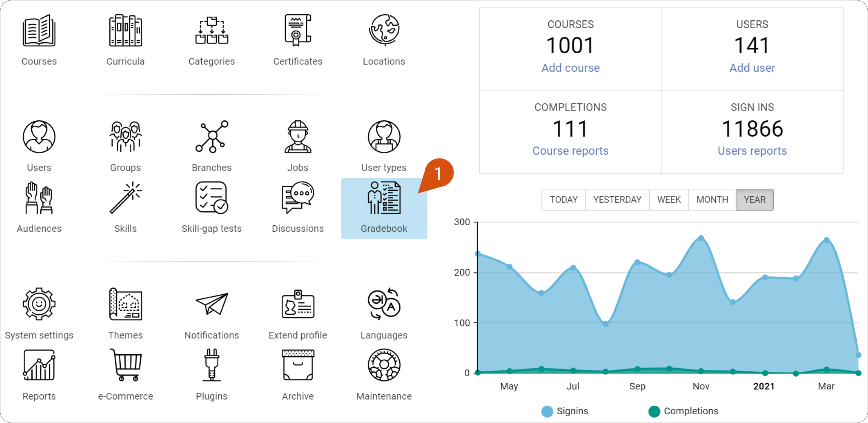Click the November peak point on chart
Screen dimensions: 868x423
701,238
